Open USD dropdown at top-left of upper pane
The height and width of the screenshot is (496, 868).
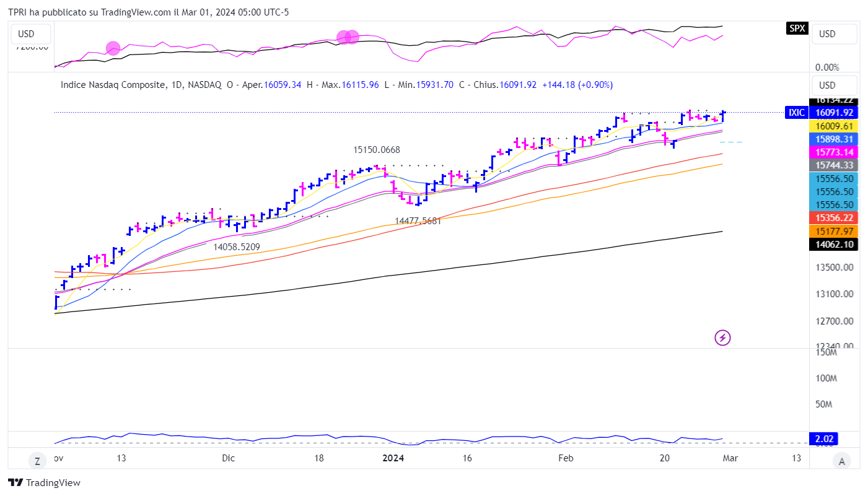[26, 34]
